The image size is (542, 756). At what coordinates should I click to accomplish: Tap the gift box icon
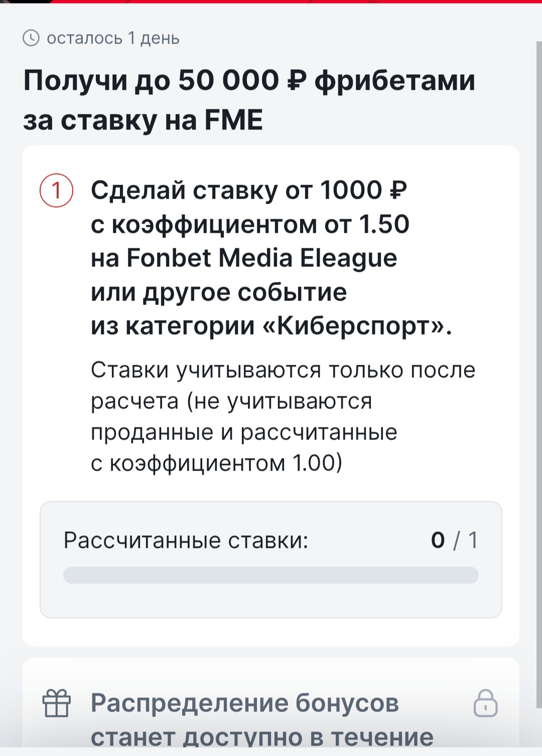point(57,703)
